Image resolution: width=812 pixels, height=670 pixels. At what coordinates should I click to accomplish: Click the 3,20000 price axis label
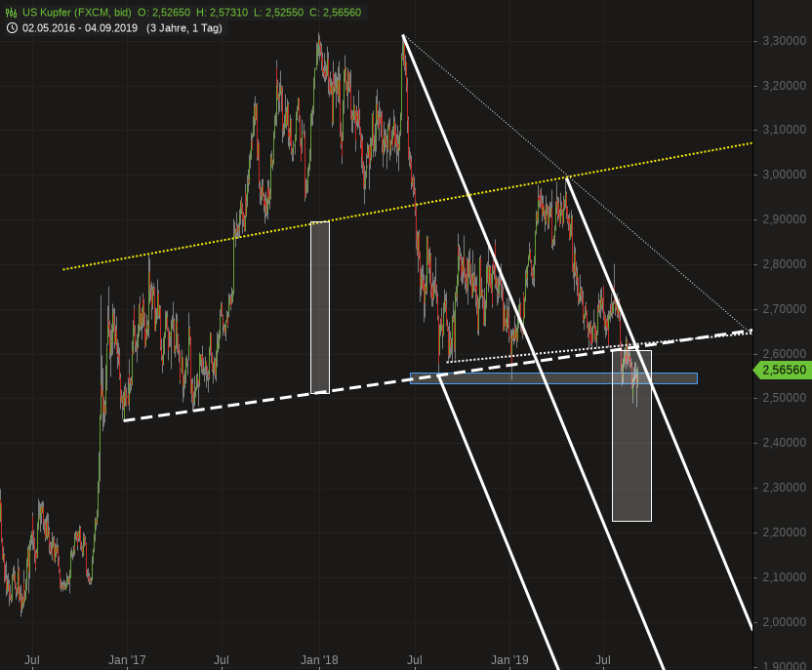coord(784,86)
